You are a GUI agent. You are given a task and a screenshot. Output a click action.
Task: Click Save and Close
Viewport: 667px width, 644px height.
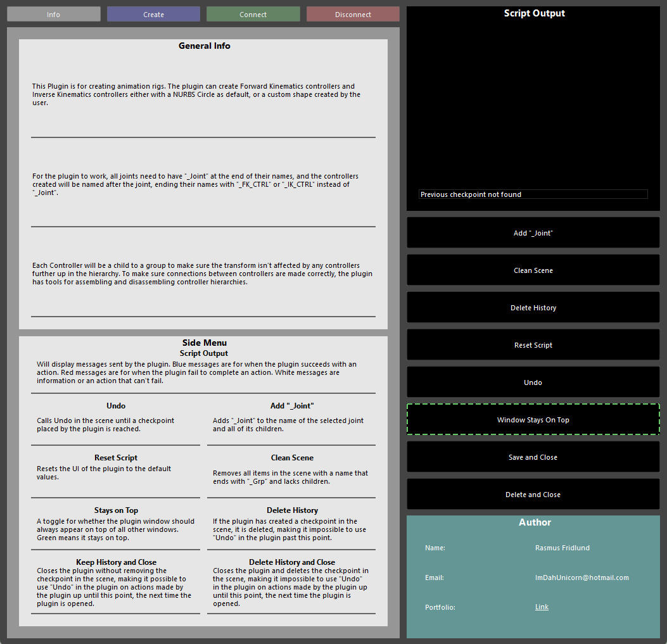533,457
